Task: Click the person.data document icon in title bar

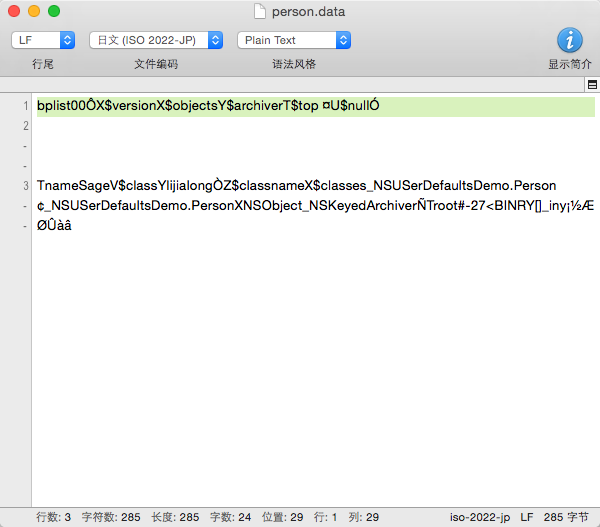Action: coord(260,11)
